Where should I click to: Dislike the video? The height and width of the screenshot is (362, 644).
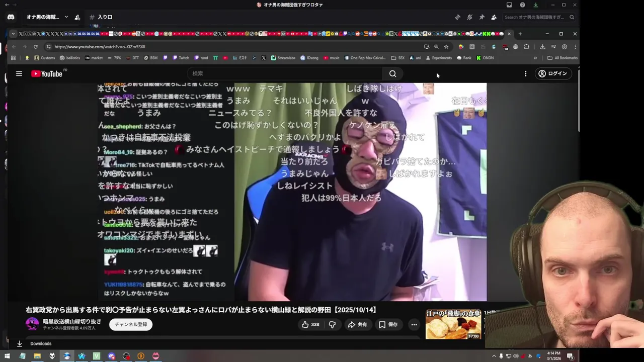[x=332, y=324]
